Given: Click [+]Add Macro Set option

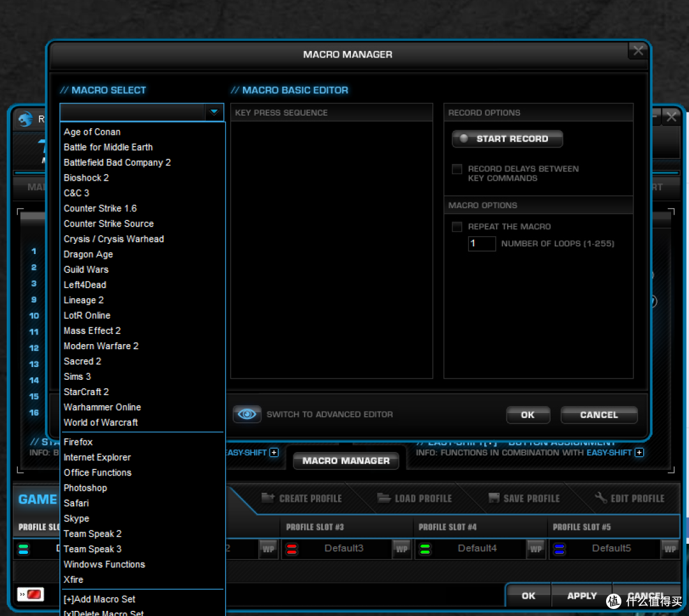Looking at the screenshot, I should tap(100, 599).
